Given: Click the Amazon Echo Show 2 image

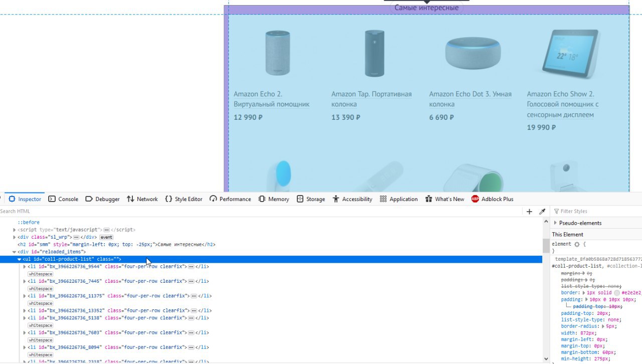Looking at the screenshot, I should click(571, 54).
